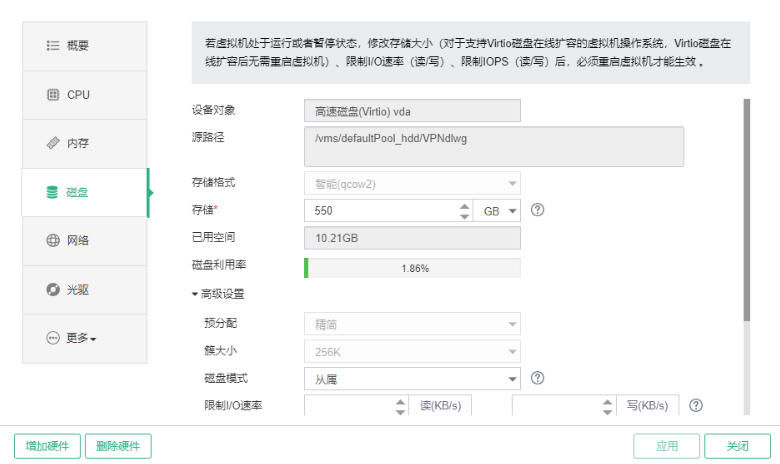Click the 光驱 optical drive icon
This screenshot has height=464, width=780.
pos(53,290)
